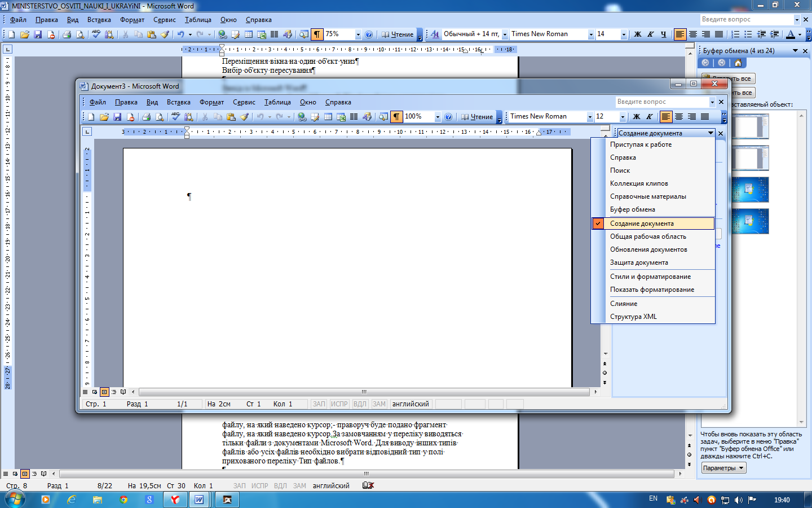Click decrease indent icon in MINISTERSTVO toolbar
The height and width of the screenshot is (508, 812).
(x=761, y=34)
